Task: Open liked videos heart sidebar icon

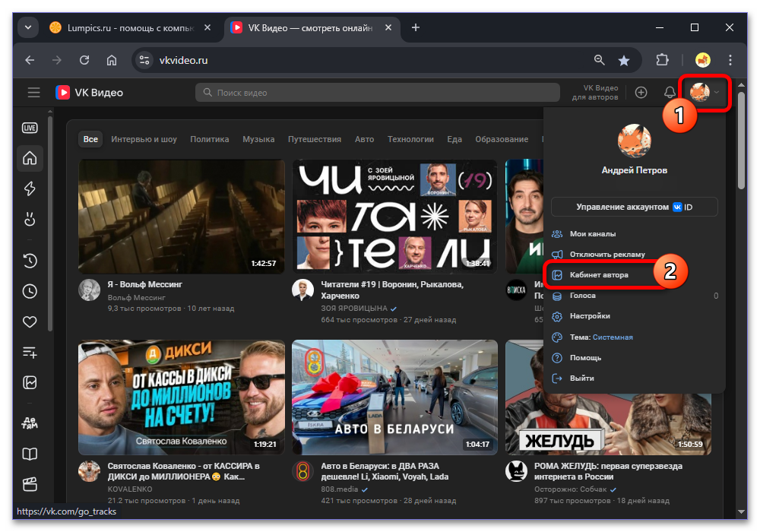Action: point(30,321)
